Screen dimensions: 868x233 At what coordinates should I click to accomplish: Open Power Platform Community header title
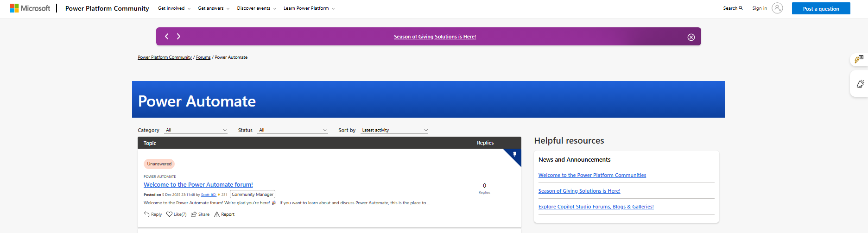[107, 8]
